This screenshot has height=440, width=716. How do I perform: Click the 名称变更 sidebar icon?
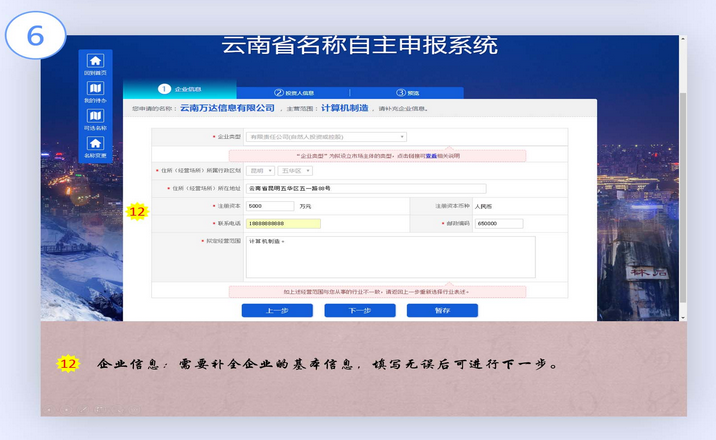point(95,144)
